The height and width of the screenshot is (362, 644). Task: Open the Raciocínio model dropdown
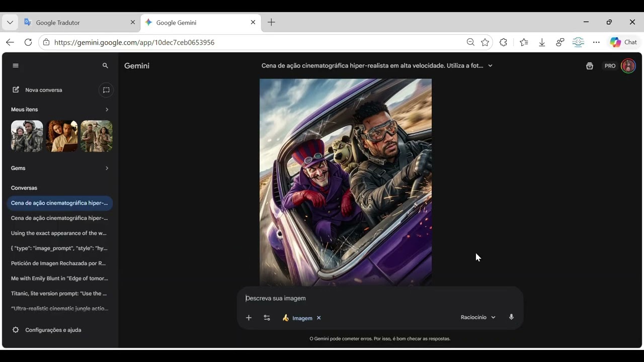(478, 318)
